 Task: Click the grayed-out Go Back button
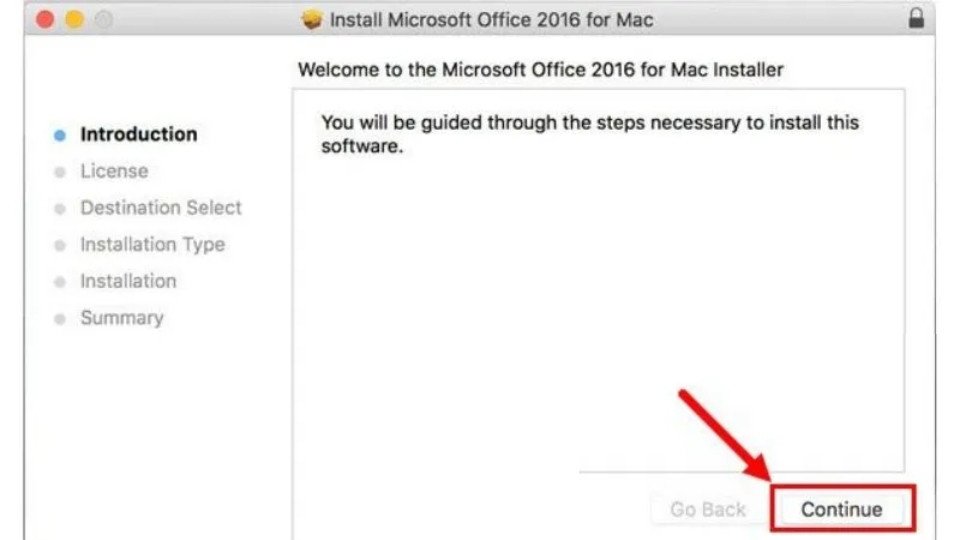(708, 509)
